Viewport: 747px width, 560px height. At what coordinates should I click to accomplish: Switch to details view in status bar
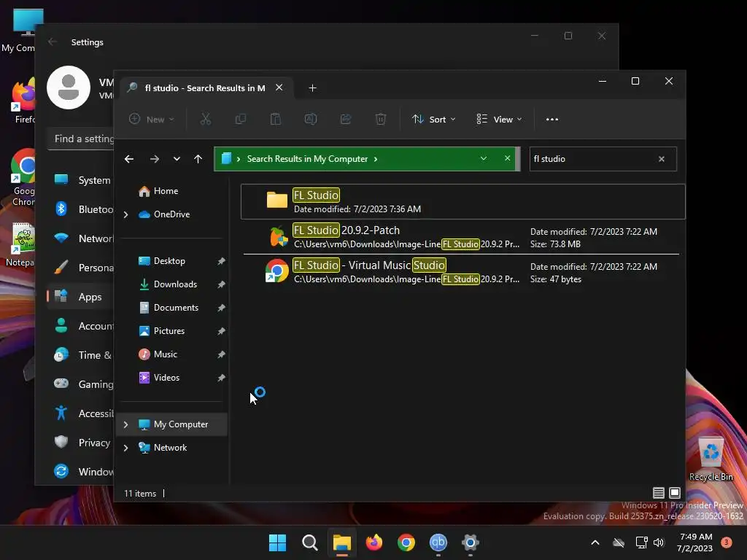point(659,493)
